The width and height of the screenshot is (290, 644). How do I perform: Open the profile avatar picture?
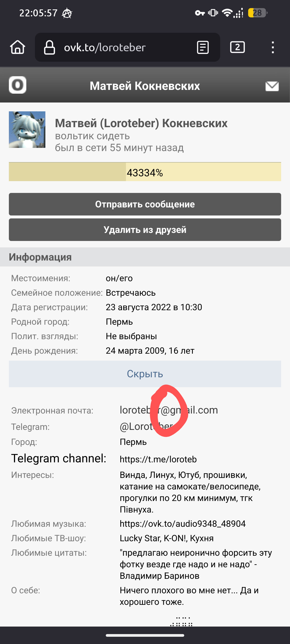(x=27, y=130)
